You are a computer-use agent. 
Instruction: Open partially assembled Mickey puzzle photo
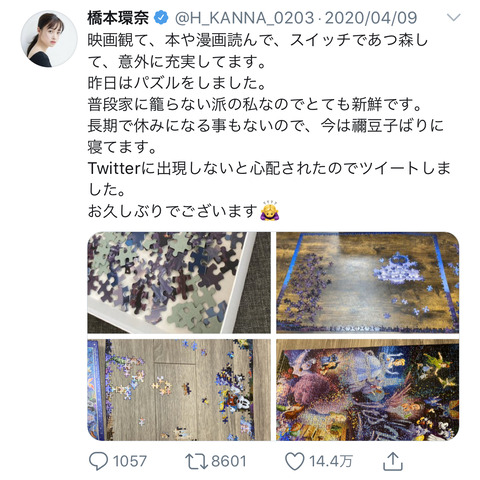(x=179, y=390)
